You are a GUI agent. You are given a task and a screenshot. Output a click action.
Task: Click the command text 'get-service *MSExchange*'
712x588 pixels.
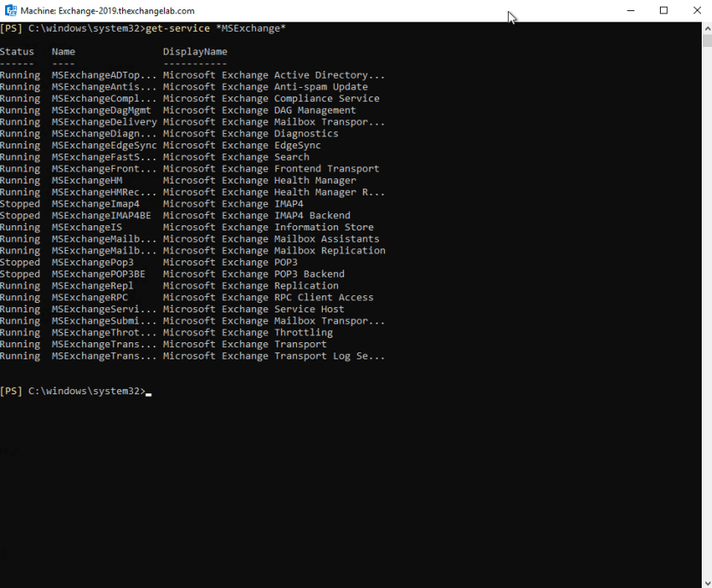click(216, 28)
